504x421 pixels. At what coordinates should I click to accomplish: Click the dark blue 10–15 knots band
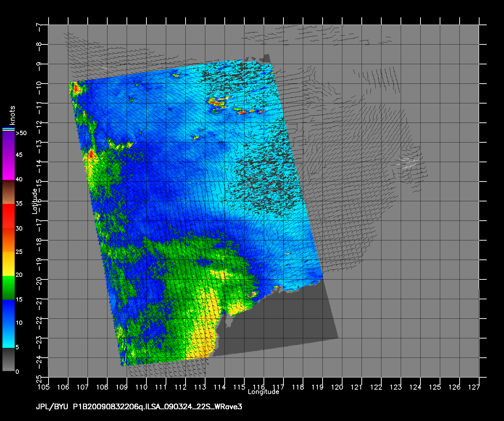(9, 311)
